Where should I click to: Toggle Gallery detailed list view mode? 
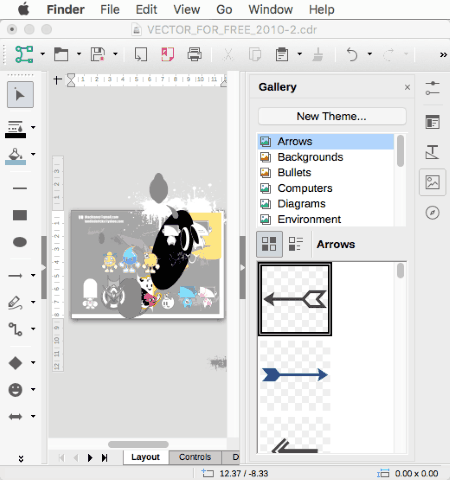click(296, 244)
